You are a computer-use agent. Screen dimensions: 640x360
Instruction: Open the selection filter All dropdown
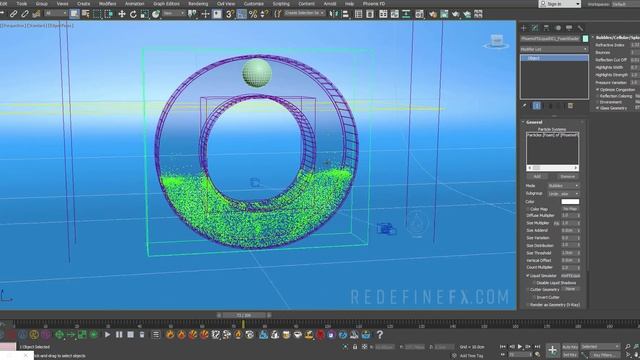pyautogui.click(x=56, y=14)
